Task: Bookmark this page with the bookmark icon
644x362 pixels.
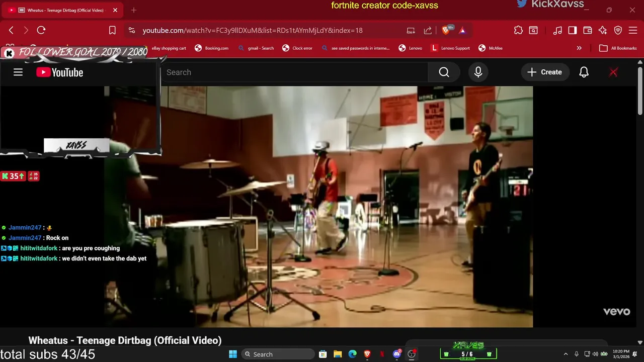Action: 112,30
